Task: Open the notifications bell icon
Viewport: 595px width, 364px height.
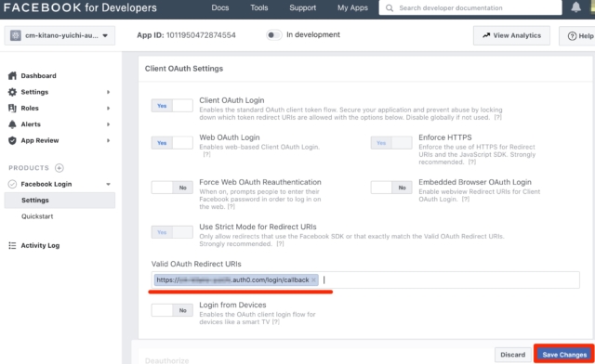Action: click(x=575, y=7)
